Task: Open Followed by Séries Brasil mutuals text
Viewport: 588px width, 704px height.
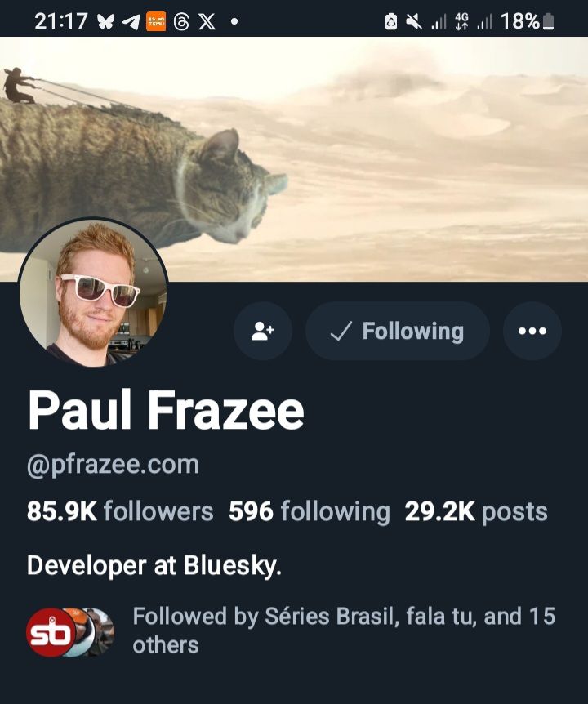Action: coord(344,630)
